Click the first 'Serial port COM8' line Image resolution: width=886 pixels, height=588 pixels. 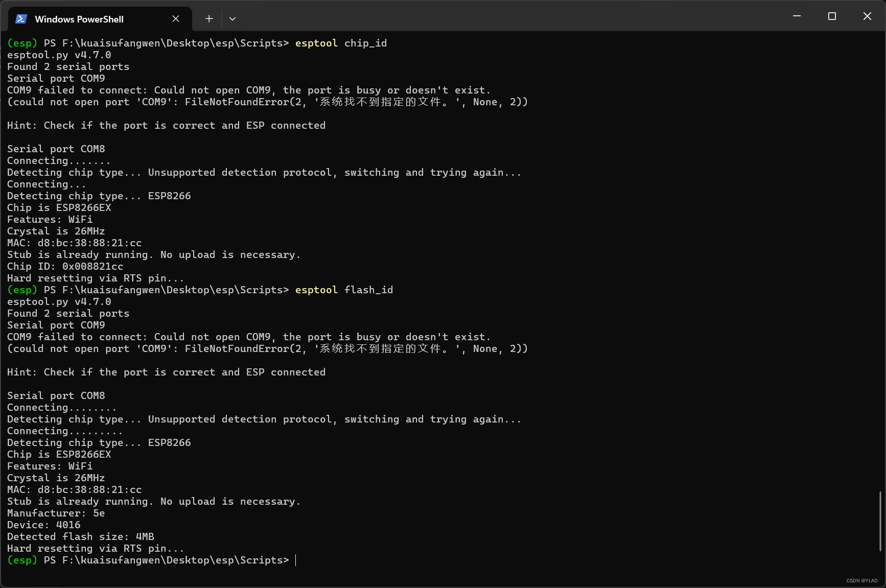click(x=56, y=149)
